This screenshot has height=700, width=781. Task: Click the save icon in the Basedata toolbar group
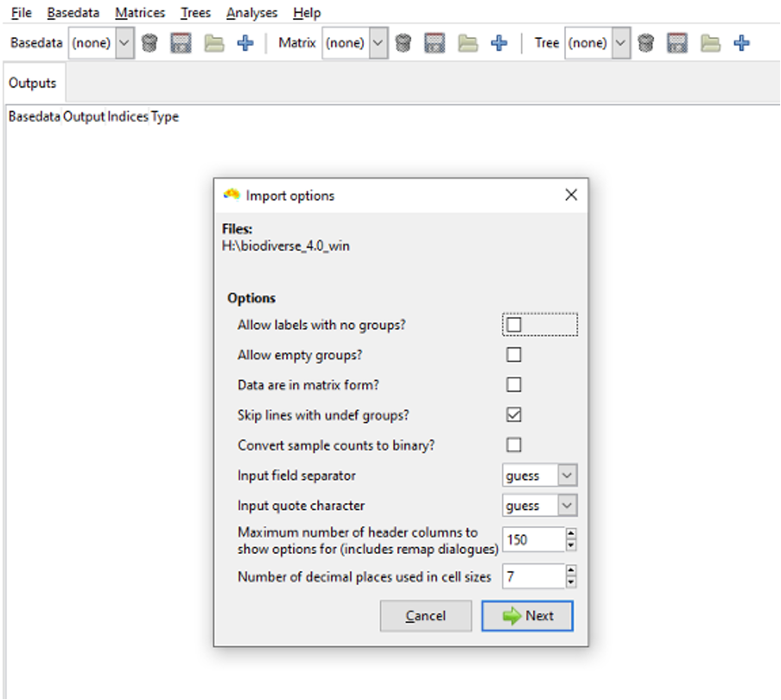coord(181,43)
